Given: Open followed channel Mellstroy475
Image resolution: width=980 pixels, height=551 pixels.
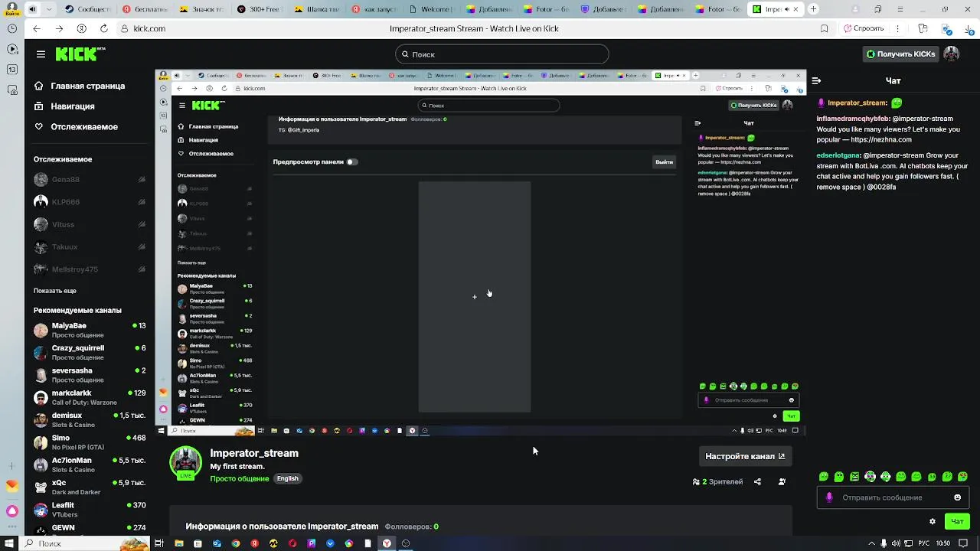Looking at the screenshot, I should pos(90,269).
